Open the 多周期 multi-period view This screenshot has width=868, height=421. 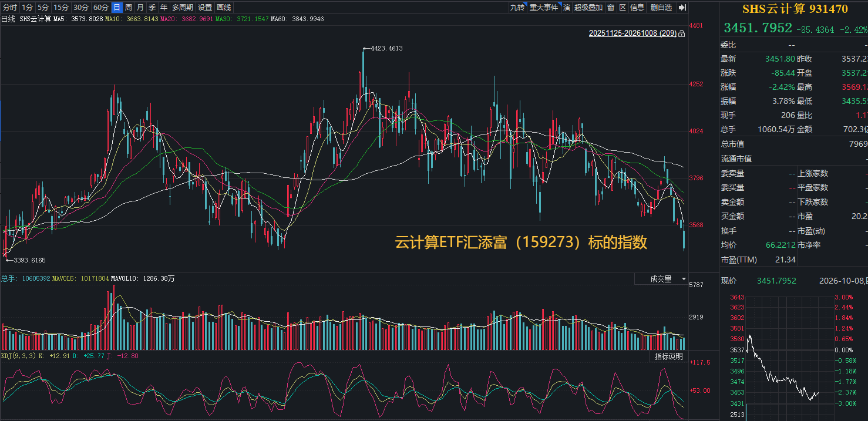coord(183,8)
